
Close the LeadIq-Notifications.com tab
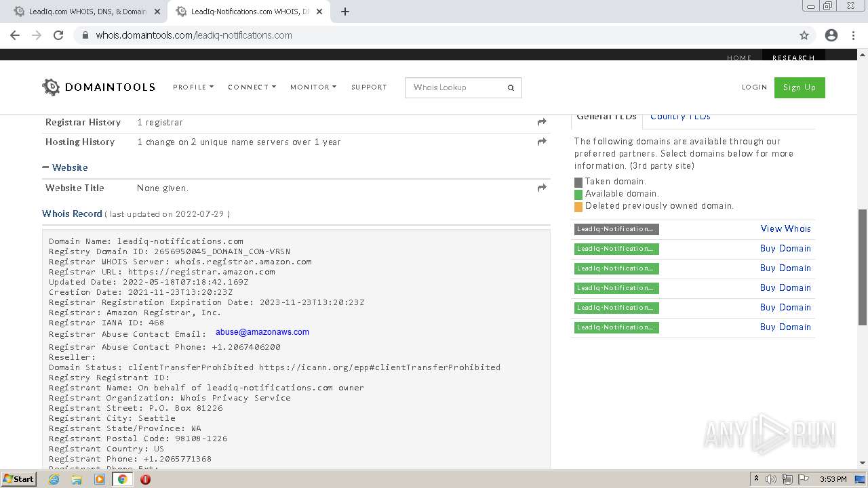(319, 12)
